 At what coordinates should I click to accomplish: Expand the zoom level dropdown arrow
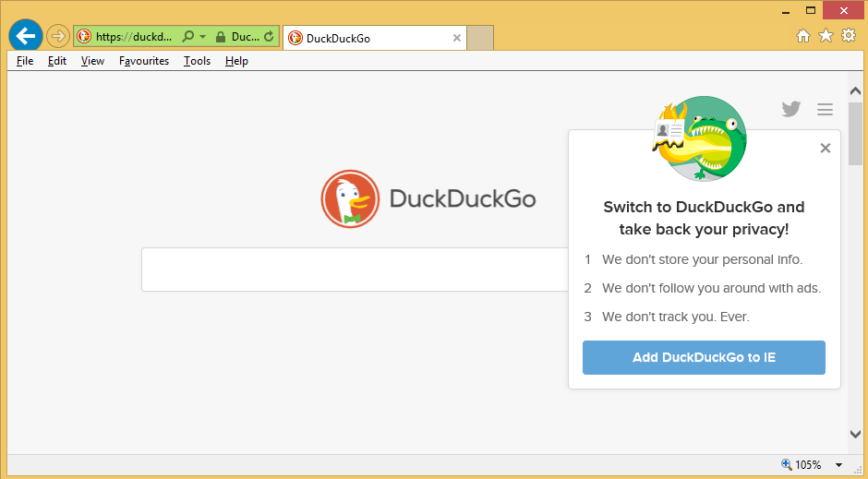point(838,465)
